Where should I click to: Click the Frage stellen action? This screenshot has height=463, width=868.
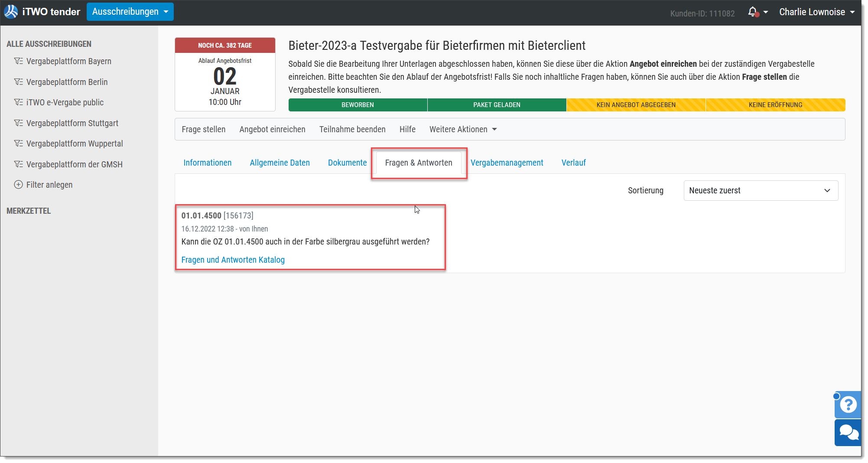click(204, 129)
